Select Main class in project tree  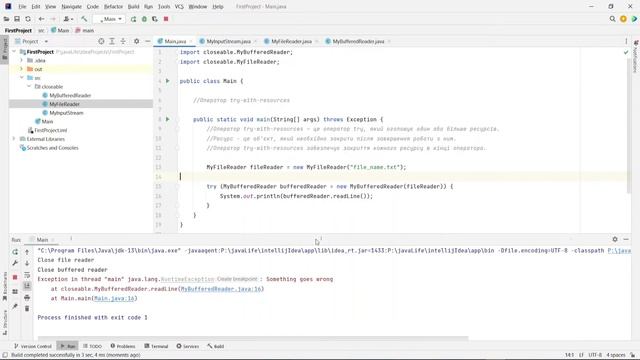[x=47, y=121]
